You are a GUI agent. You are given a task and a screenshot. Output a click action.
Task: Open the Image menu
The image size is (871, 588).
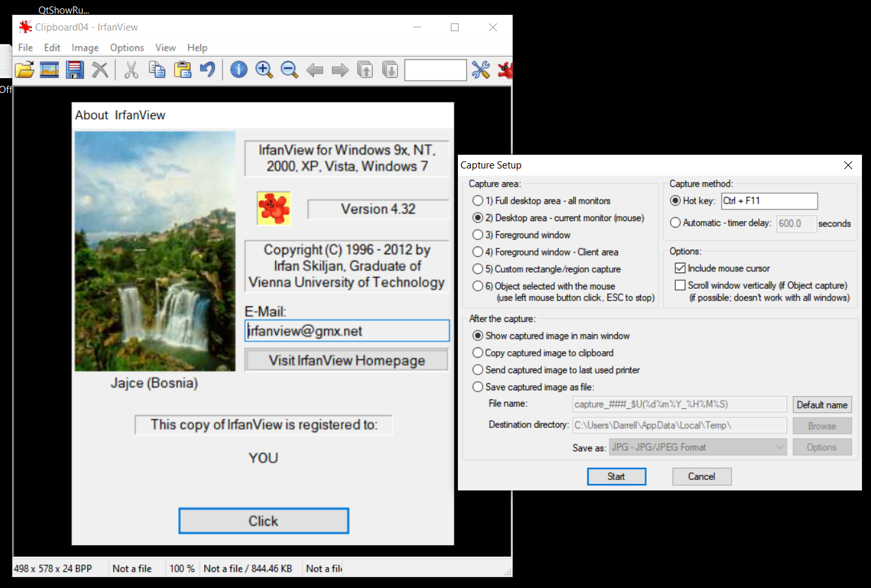pos(85,47)
